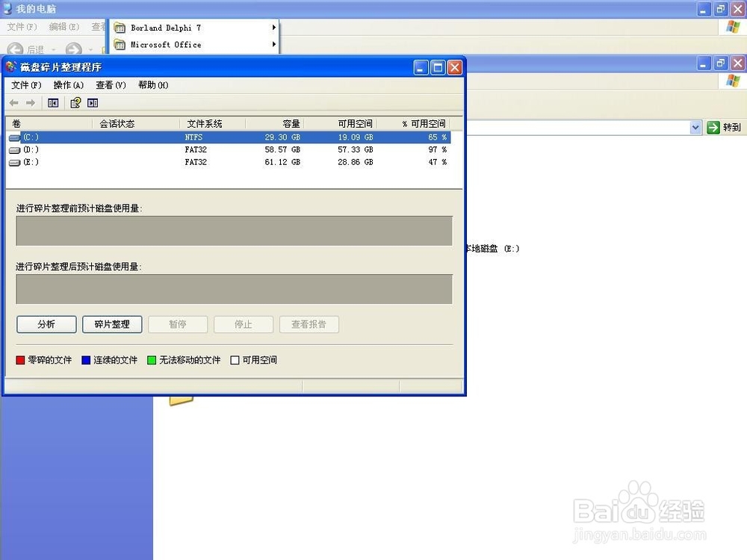Image resolution: width=747 pixels, height=560 pixels.
Task: Click the pre-defragmentation disk usage bar
Action: click(x=234, y=231)
